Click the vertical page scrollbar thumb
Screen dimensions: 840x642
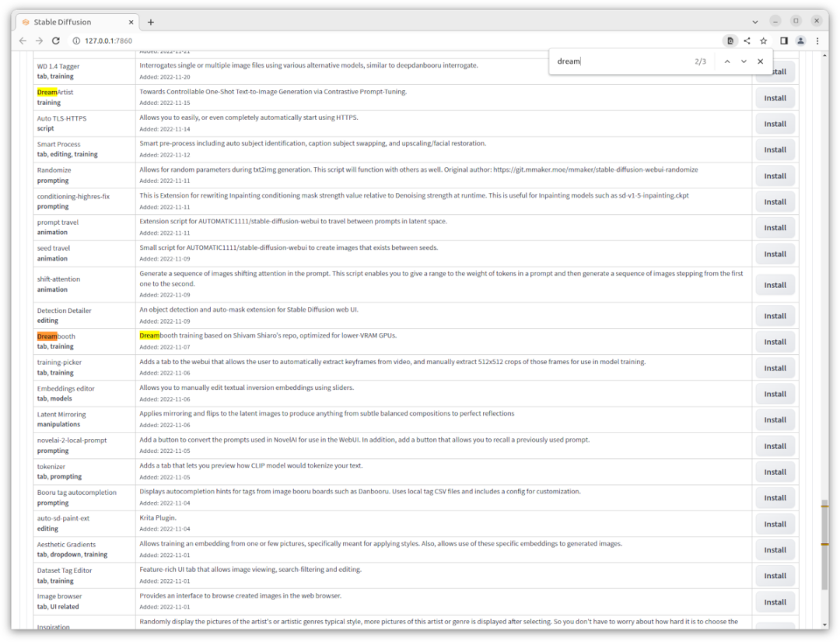tap(824, 546)
